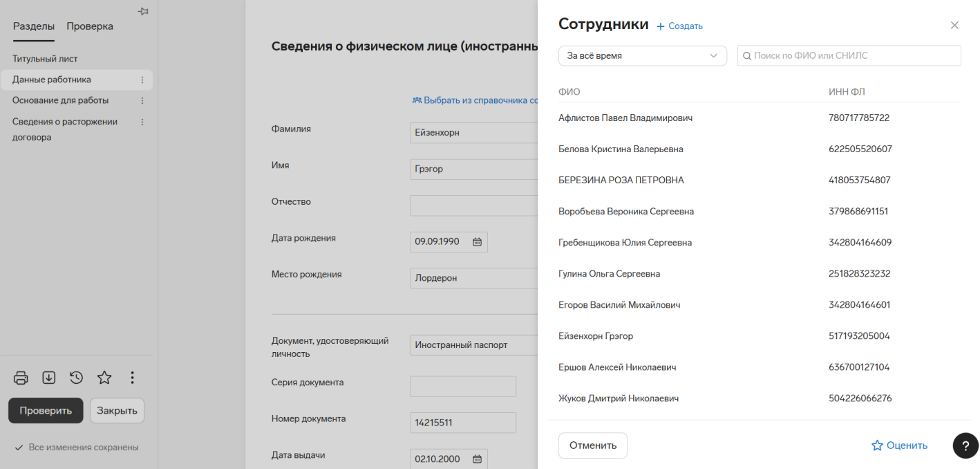Open the Титульный лист section
This screenshot has width=980, height=469.
coord(45,59)
